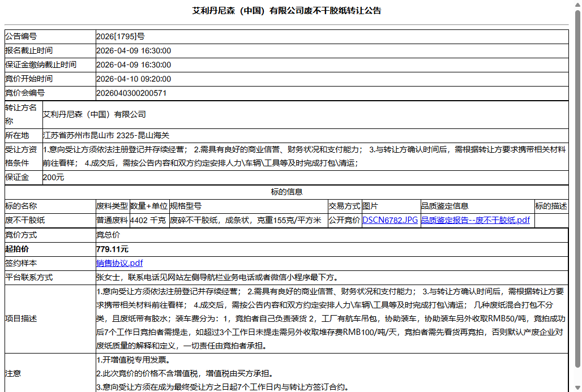Click the scrollbar down arrow
582x392 pixels.
pos(577,388)
